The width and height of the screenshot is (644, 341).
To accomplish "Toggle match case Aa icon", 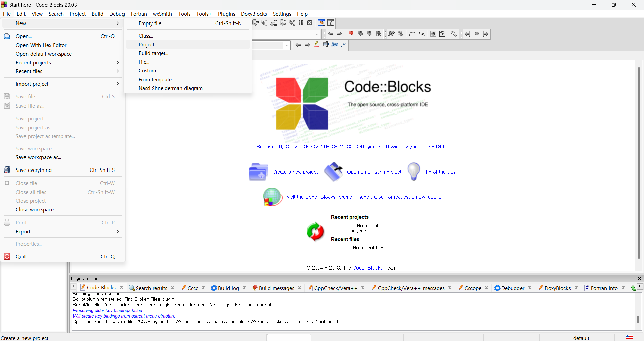I will point(335,45).
